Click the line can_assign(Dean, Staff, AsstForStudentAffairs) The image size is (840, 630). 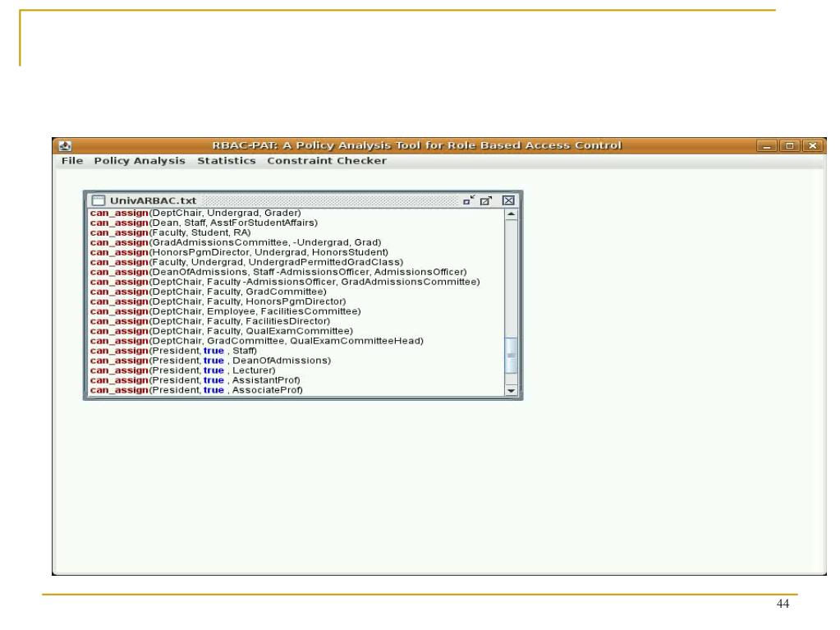pos(204,223)
